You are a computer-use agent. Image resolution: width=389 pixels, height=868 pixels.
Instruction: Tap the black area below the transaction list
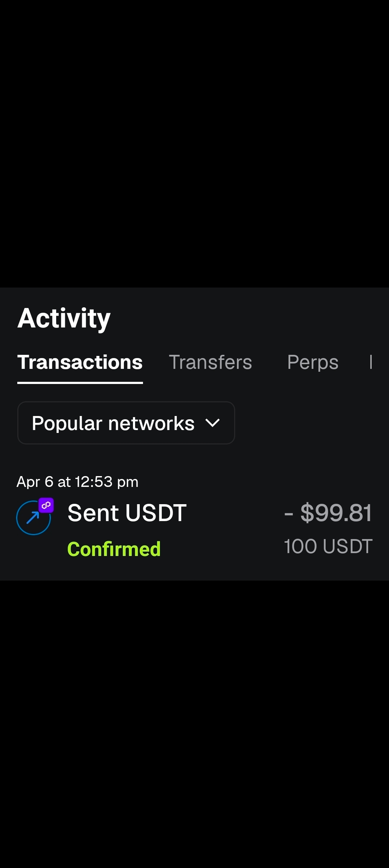tap(194, 720)
